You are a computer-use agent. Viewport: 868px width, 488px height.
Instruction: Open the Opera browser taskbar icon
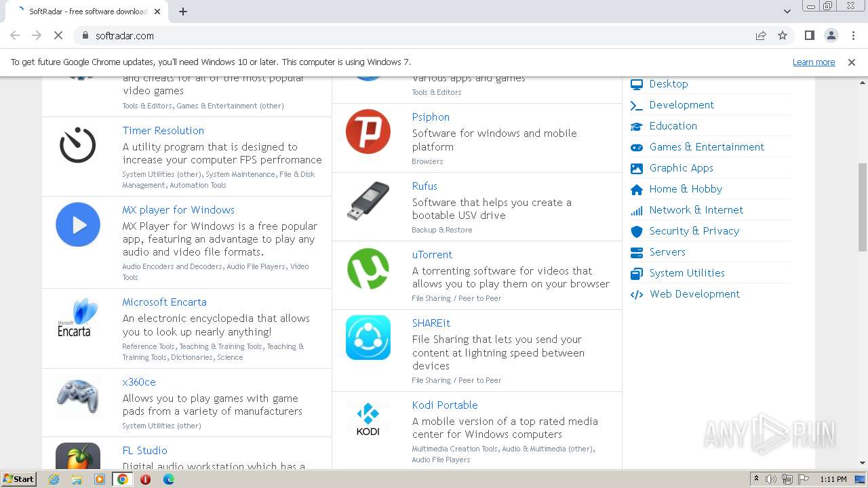tap(145, 479)
